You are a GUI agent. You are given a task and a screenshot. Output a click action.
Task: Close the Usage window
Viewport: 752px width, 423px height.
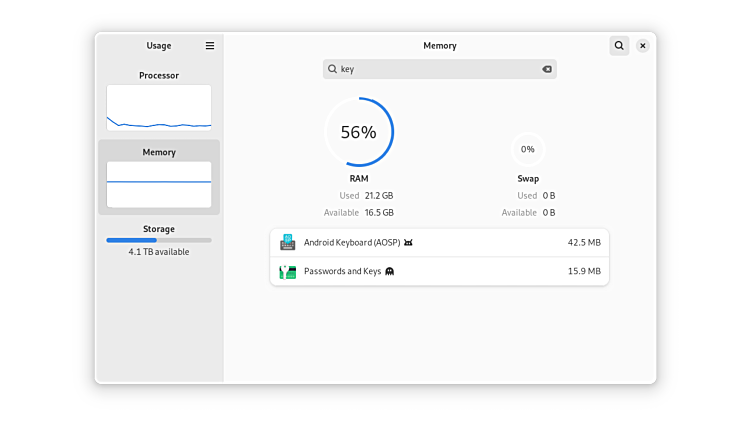click(x=643, y=46)
